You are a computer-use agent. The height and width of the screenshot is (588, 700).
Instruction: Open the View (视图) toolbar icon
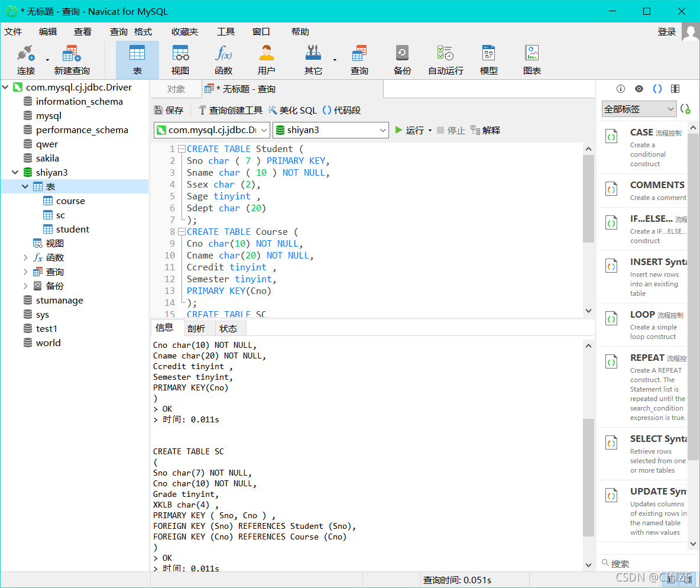[x=180, y=59]
